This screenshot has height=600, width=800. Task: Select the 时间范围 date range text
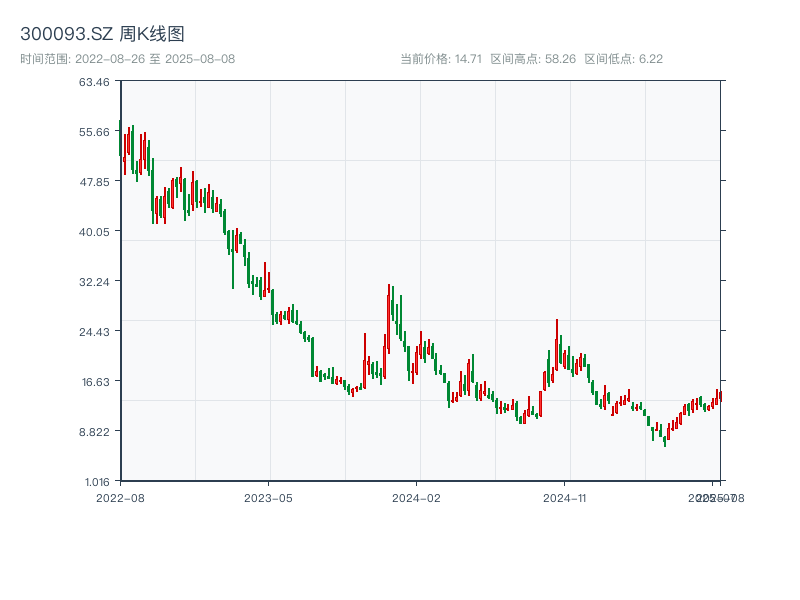pos(128,59)
